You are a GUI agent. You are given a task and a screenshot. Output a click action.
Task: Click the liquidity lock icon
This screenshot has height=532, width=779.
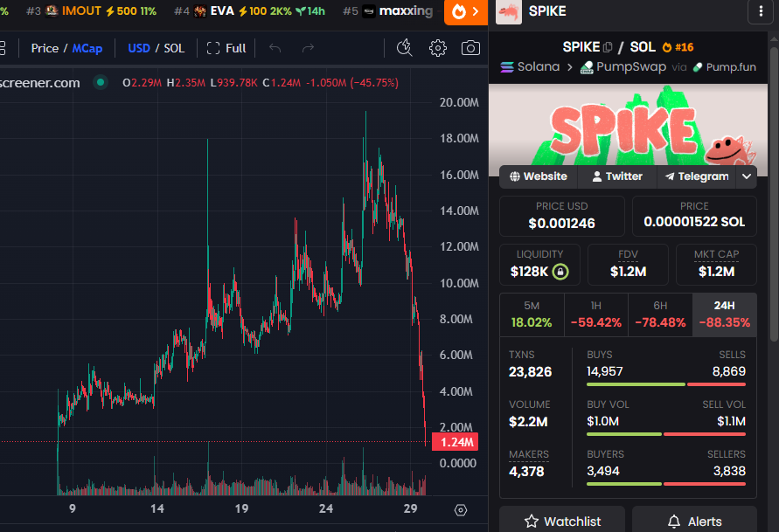tap(560, 272)
